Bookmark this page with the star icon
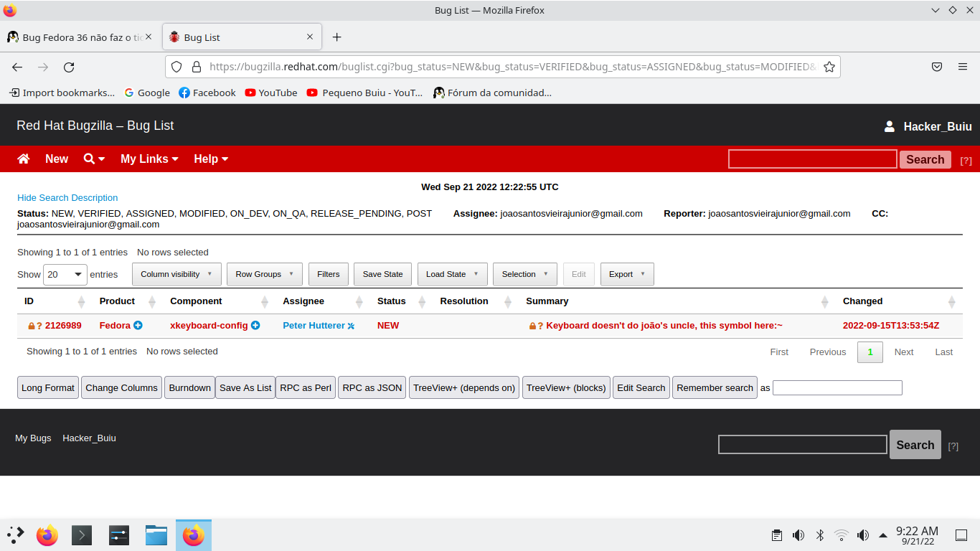Screen dimensions: 980x551 829,67
